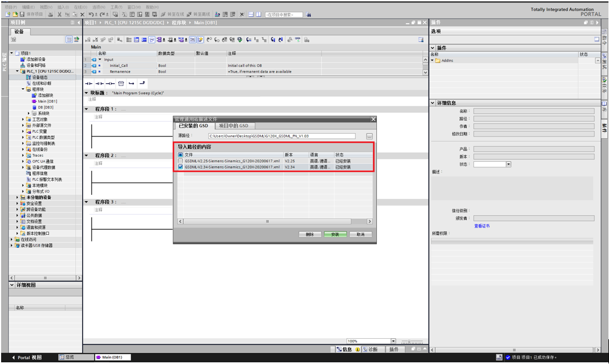Collapse 程序段 1 network

tap(87, 109)
